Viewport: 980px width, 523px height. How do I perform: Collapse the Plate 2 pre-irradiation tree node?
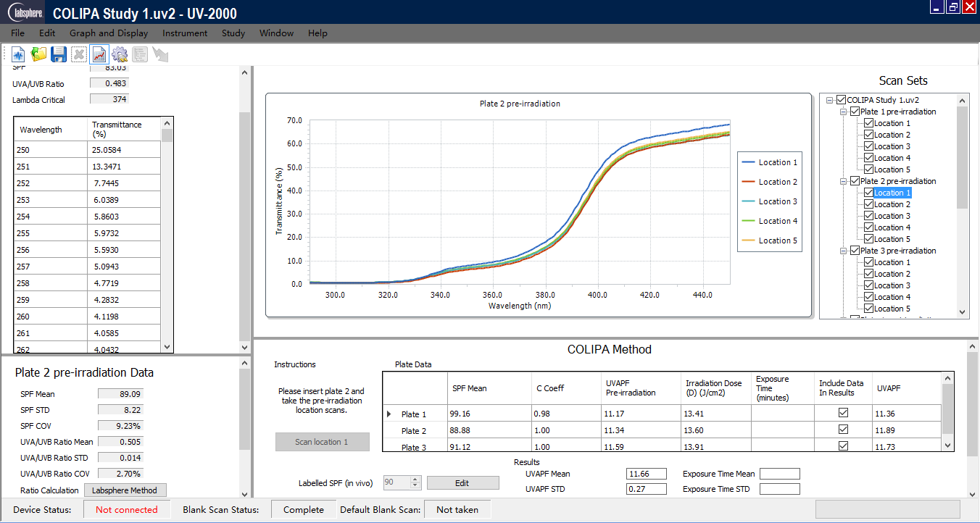pyautogui.click(x=843, y=181)
